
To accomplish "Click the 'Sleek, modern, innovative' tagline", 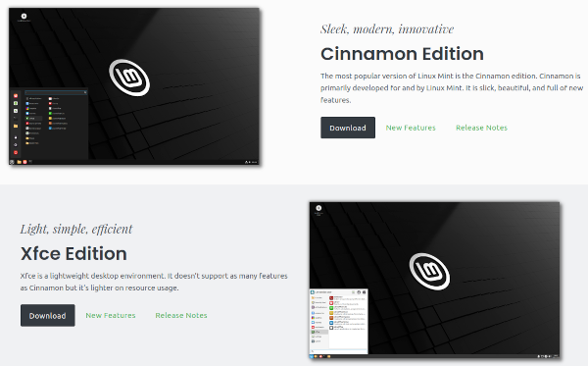I will [x=387, y=28].
